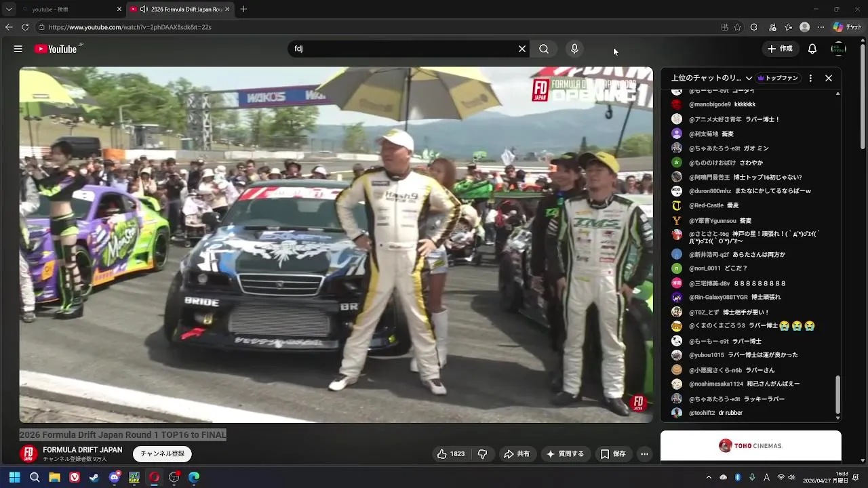This screenshot has width=868, height=488.
Task: Click @yubou1015 chat message
Action: point(743,355)
